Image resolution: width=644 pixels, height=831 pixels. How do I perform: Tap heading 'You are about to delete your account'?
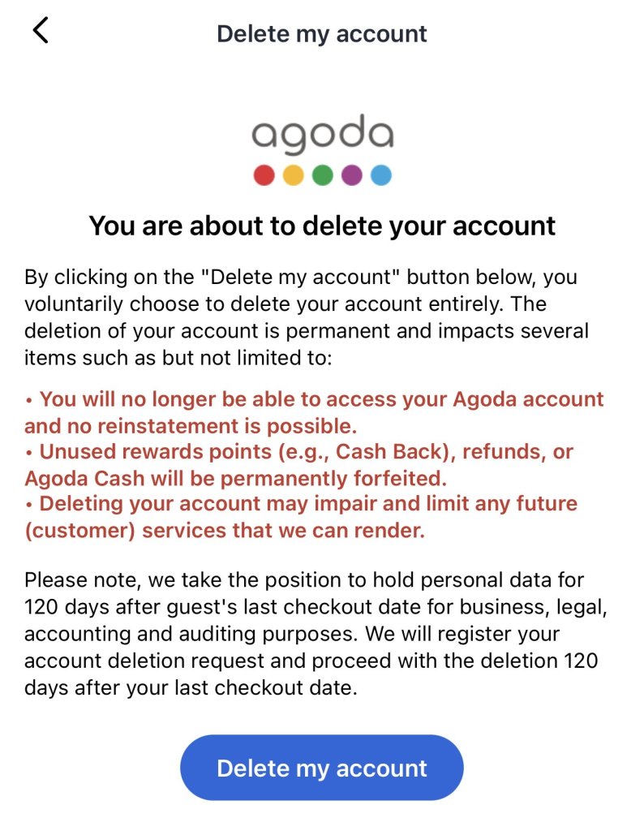tap(322, 226)
